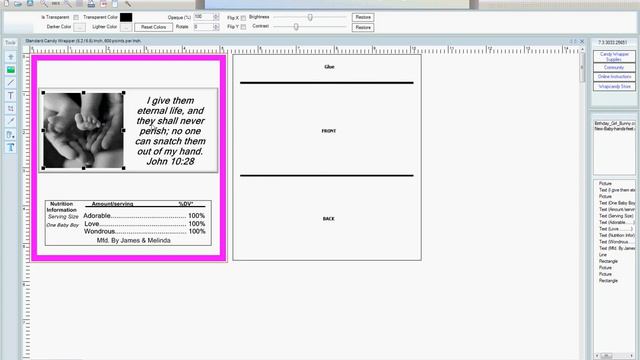
Task: Select New-Baby-hands-feet file in image list
Action: [615, 129]
